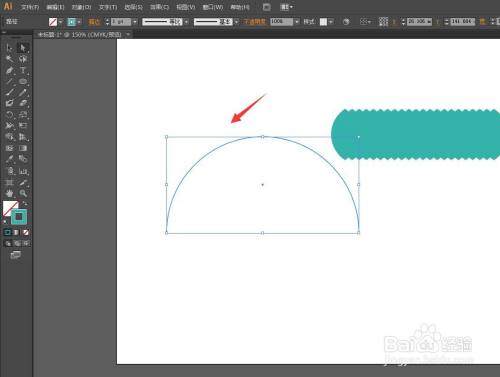
Task: Select the Magic Wand tool
Action: pyautogui.click(x=9, y=59)
